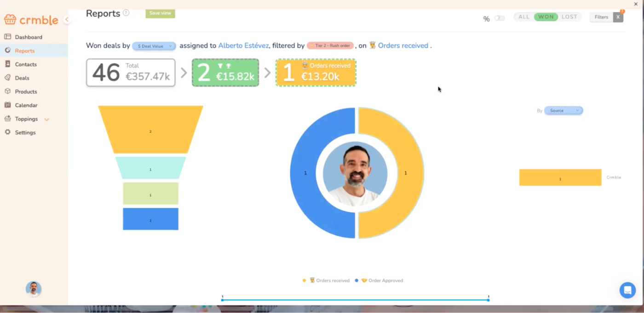Click the Toppings basket icon
Viewport: 644px width, 313px height.
pos(7,119)
